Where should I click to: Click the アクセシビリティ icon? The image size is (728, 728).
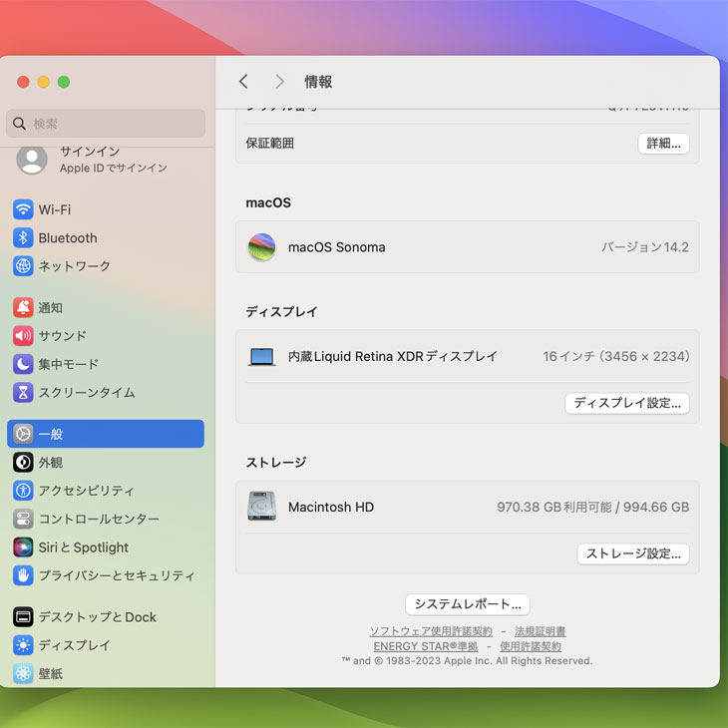tap(23, 491)
